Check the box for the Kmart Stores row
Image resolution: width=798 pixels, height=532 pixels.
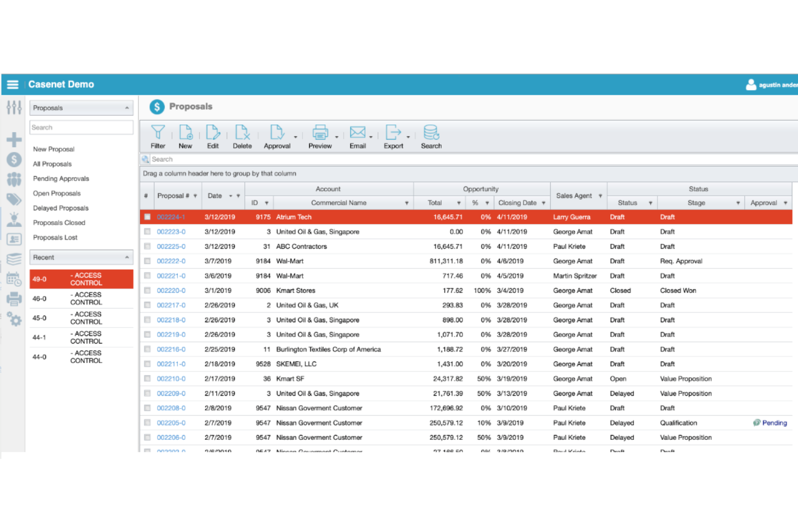[147, 291]
